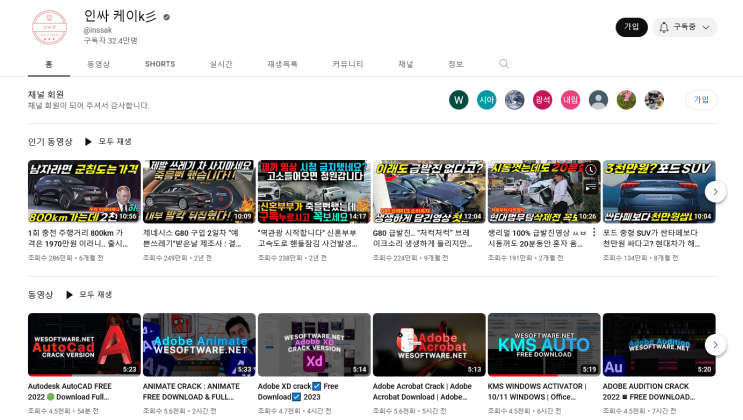The width and height of the screenshot is (743, 420).
Task: Click the notification bell icon
Action: [x=664, y=27]
